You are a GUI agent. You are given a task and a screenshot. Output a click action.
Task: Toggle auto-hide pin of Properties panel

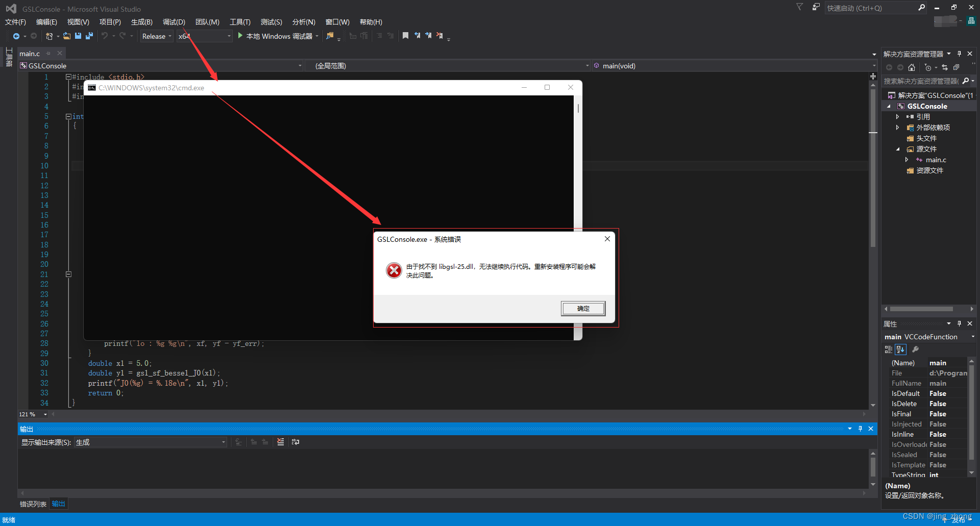point(959,323)
